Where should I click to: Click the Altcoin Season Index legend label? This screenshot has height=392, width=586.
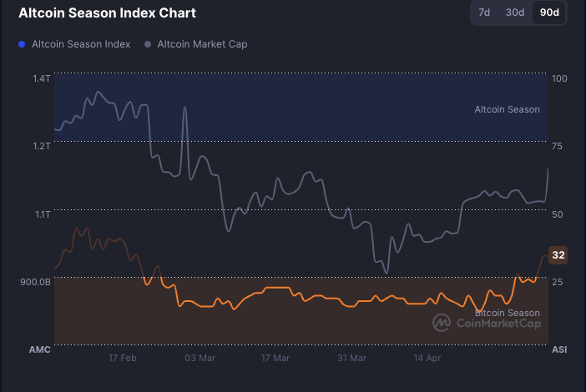coord(81,44)
